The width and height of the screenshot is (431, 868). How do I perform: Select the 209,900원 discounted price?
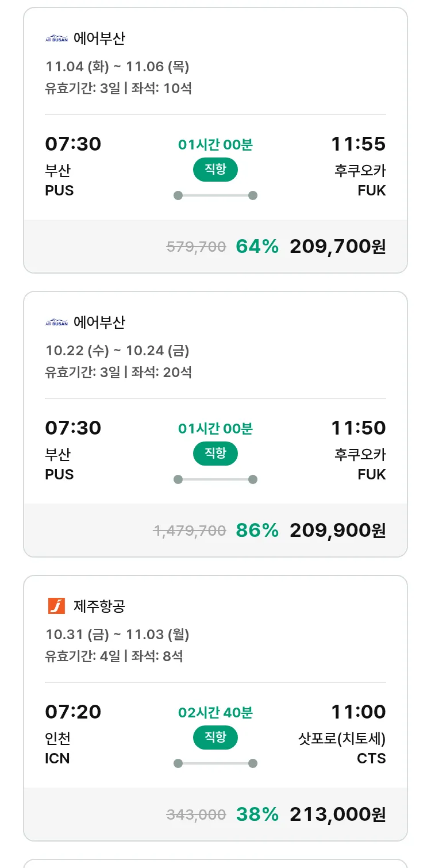coord(337,531)
